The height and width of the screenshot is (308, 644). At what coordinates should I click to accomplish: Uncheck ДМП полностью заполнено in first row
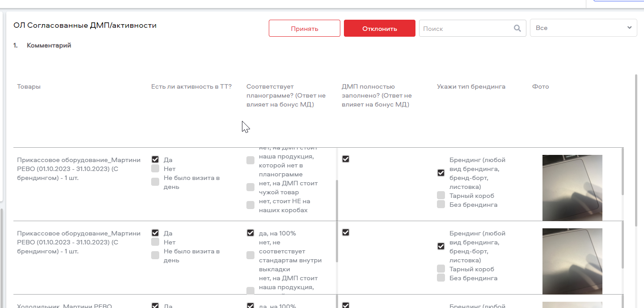(346, 159)
